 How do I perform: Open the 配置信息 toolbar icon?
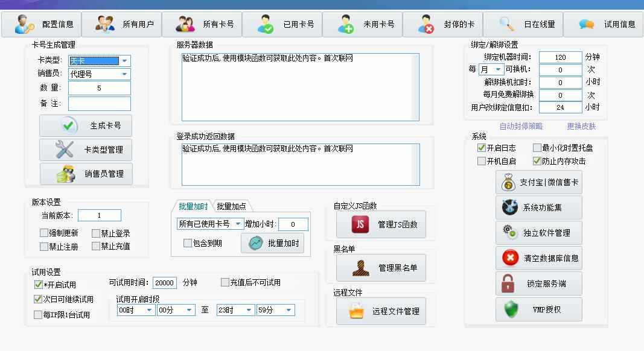[24, 24]
